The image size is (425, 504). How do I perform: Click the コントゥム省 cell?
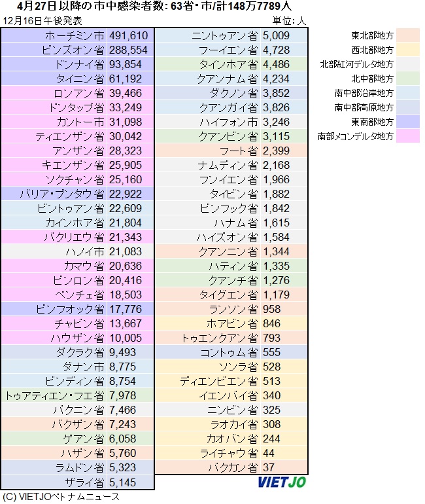[x=229, y=353]
